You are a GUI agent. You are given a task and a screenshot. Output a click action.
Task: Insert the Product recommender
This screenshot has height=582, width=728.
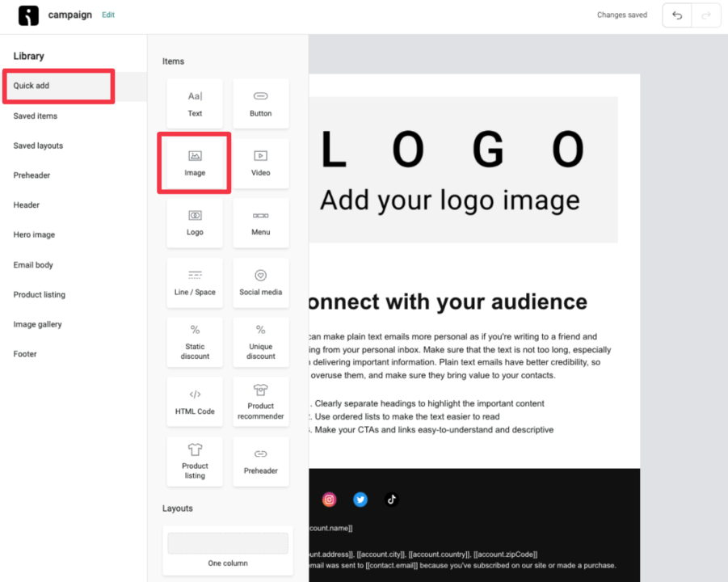(260, 402)
